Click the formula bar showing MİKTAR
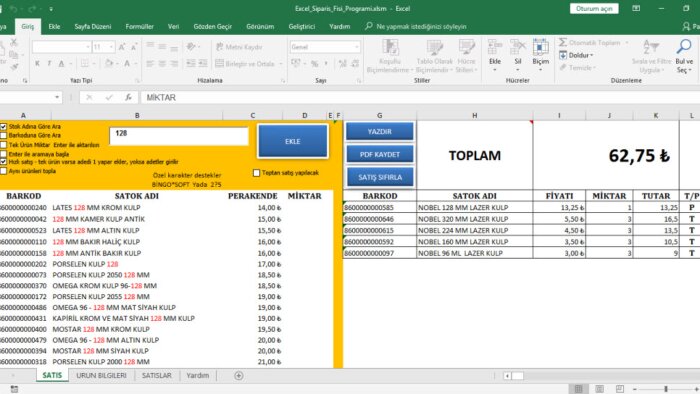 point(420,97)
